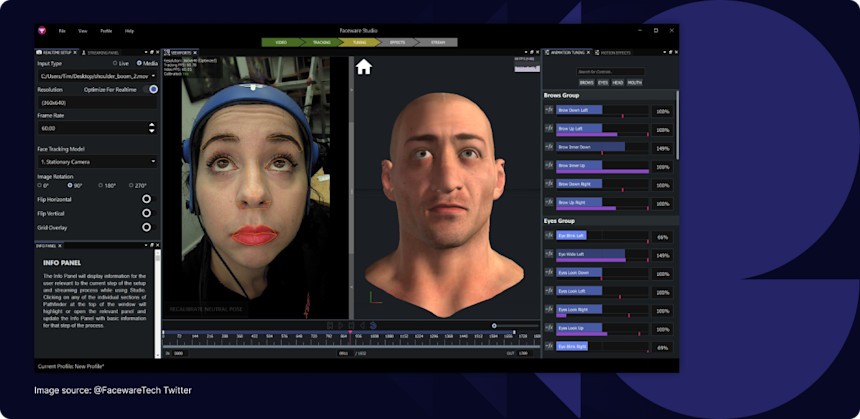The width and height of the screenshot is (860, 419).
Task: Filter controls with the HEAD button
Action: (x=618, y=82)
